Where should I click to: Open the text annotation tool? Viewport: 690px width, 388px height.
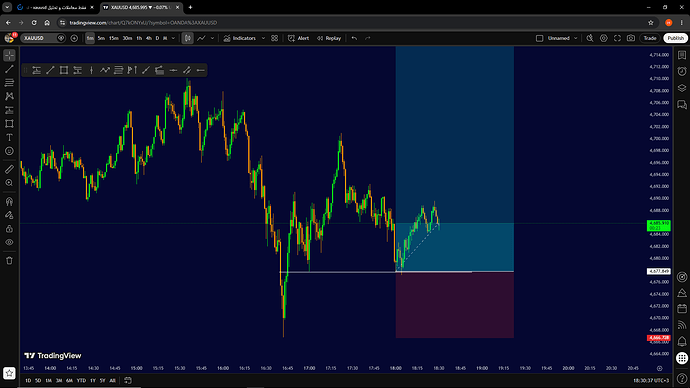tap(9, 137)
